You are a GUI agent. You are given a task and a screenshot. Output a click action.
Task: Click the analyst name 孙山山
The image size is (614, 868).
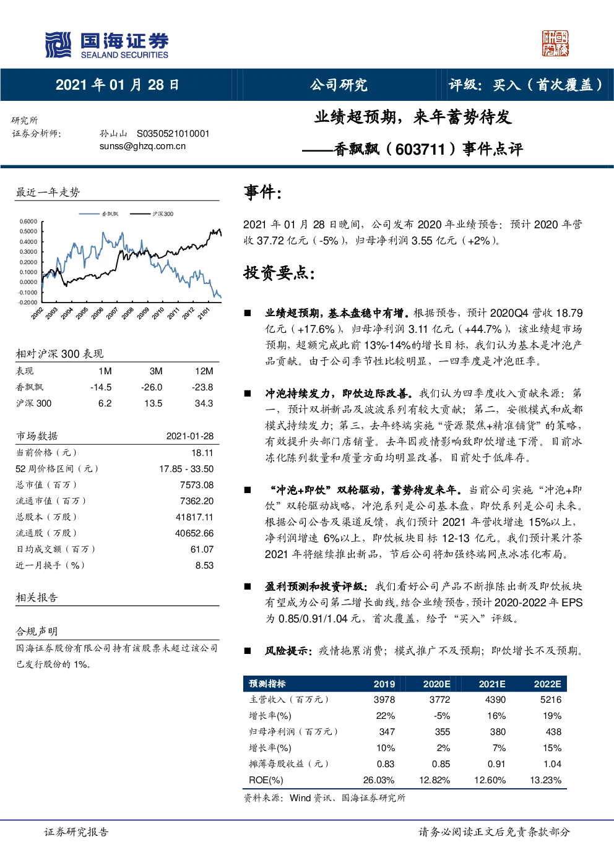(x=113, y=134)
